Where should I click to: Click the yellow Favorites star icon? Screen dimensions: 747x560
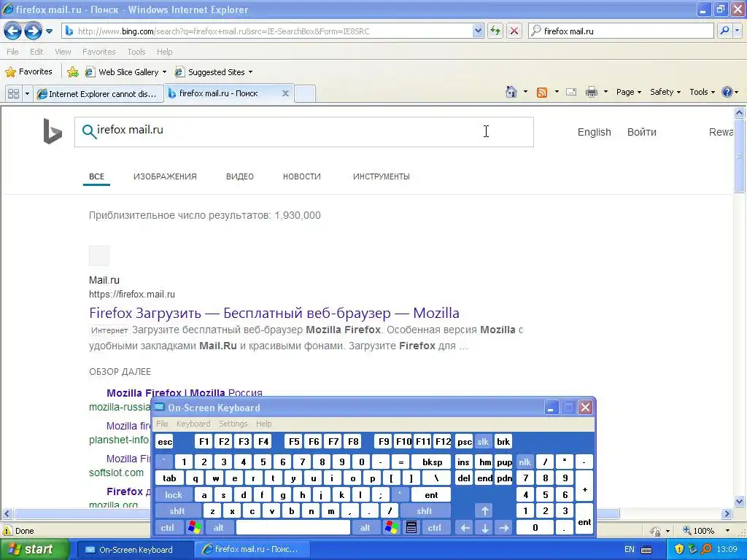(x=10, y=72)
